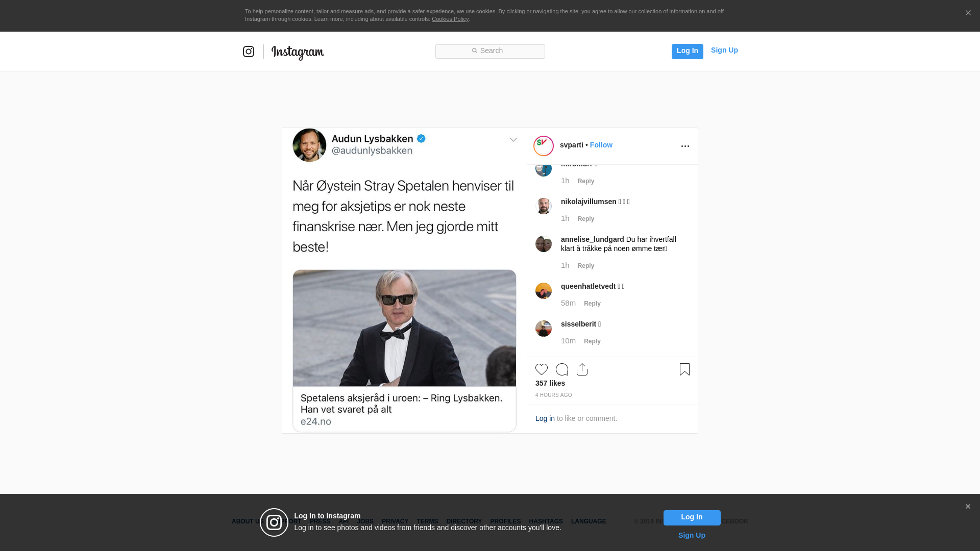This screenshot has width=980, height=551.
Task: Open the PROFILES footer link
Action: (x=505, y=521)
